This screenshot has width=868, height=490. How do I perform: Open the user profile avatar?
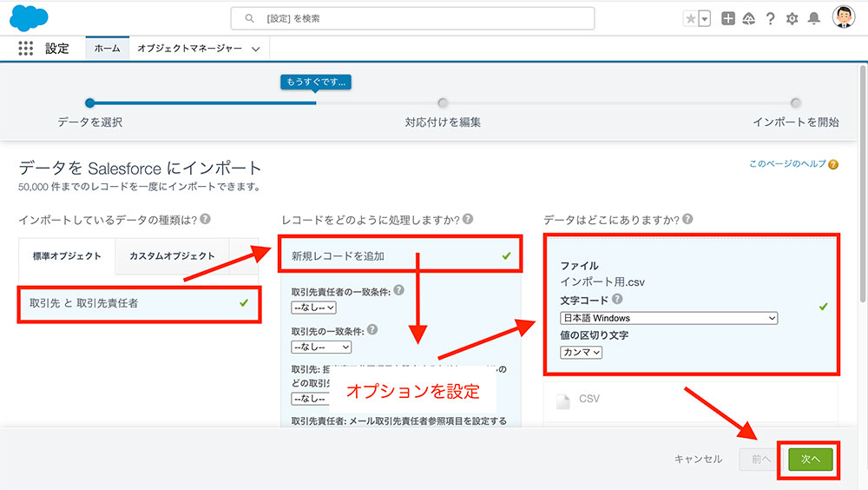coord(844,17)
